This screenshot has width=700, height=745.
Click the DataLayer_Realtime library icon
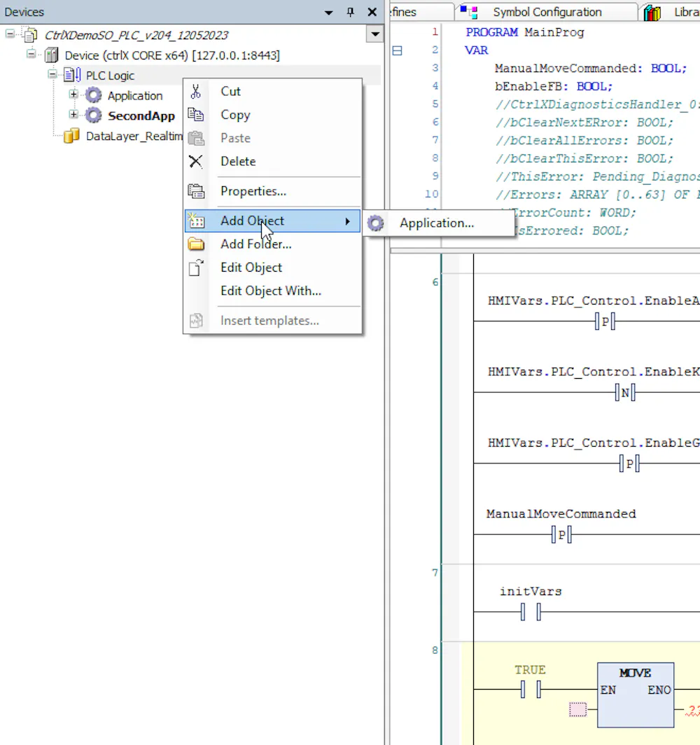(71, 136)
